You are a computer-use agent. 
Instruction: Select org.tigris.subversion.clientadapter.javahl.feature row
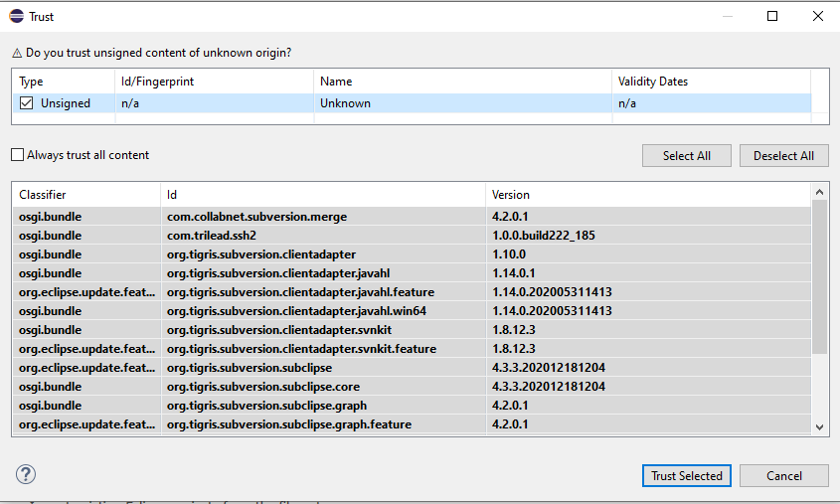pyautogui.click(x=412, y=292)
